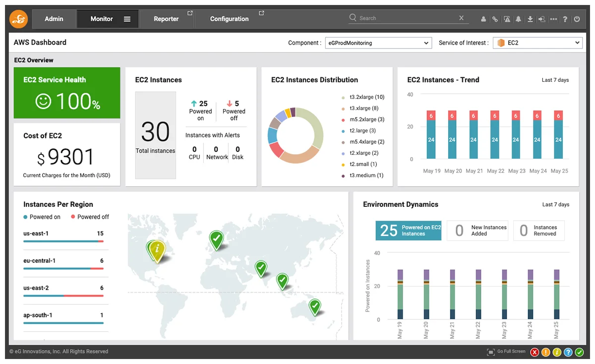
Task: Open the Monitor hamburger menu icon
Action: pyautogui.click(x=127, y=19)
